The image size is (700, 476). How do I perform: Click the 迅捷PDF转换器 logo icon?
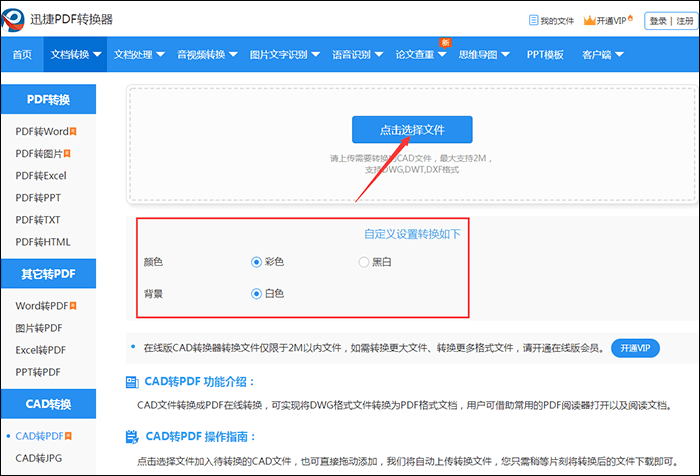click(13, 19)
